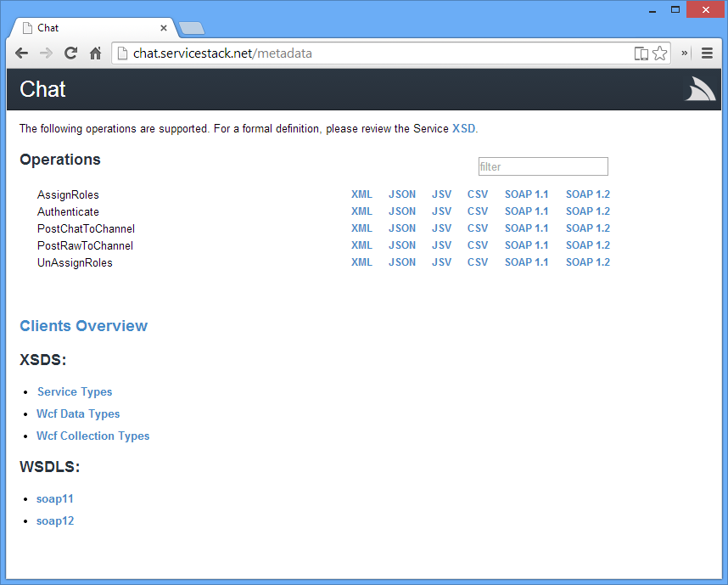Open JSV for UnAssignRoles
728x585 pixels.
(x=441, y=262)
